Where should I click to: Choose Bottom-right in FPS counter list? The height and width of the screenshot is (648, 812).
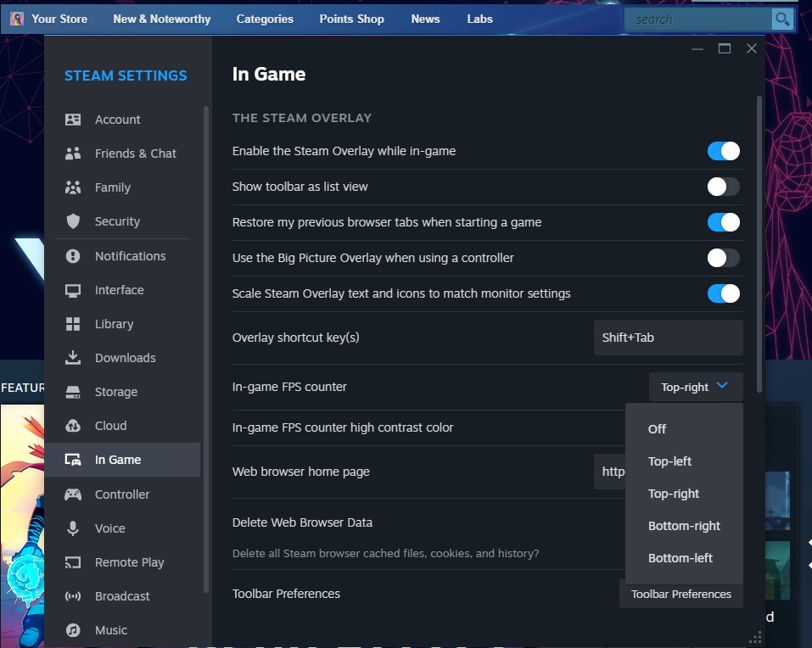tap(684, 526)
